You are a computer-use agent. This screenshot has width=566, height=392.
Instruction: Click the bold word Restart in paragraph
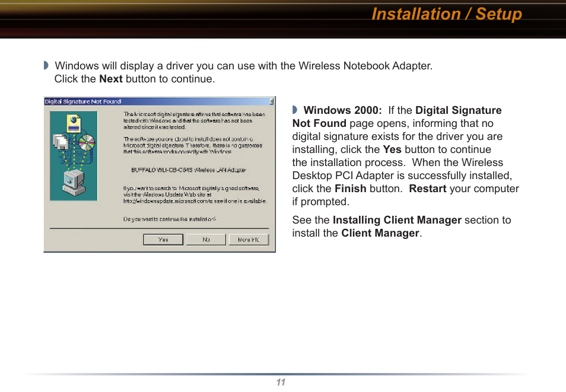[427, 189]
